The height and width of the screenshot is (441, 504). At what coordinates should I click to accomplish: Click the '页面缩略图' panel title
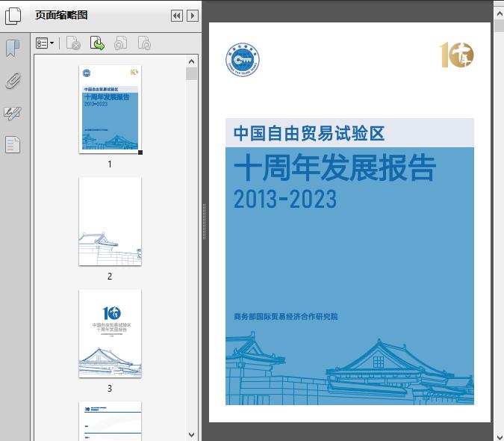pyautogui.click(x=61, y=15)
